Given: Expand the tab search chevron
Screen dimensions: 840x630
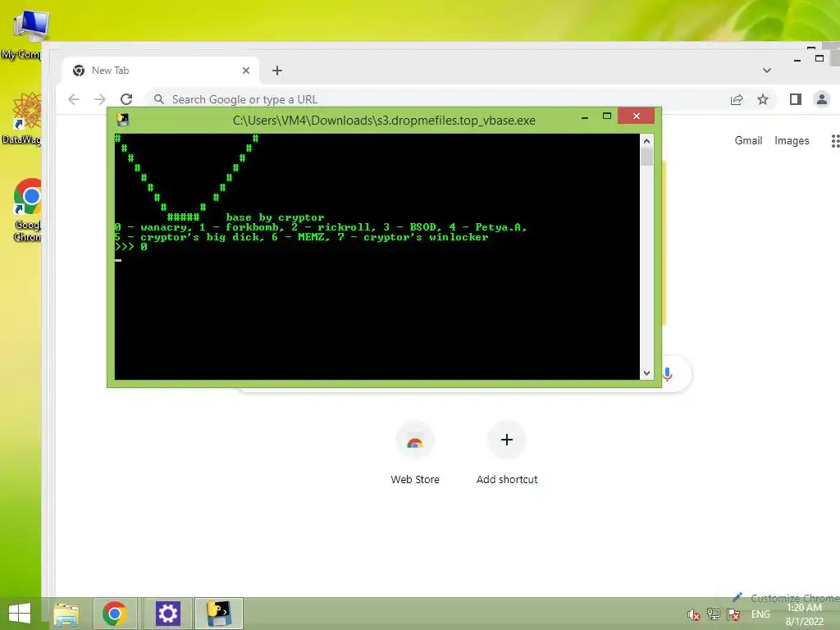Looking at the screenshot, I should [767, 71].
